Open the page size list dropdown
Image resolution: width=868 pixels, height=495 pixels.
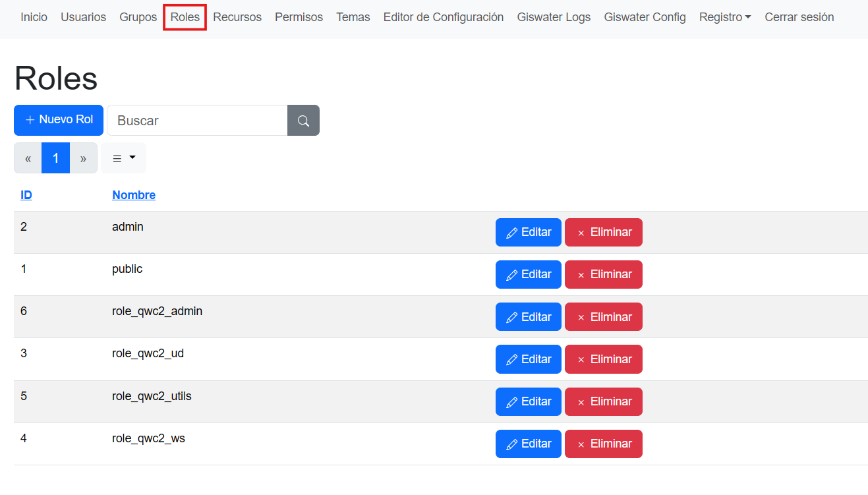[x=123, y=158]
